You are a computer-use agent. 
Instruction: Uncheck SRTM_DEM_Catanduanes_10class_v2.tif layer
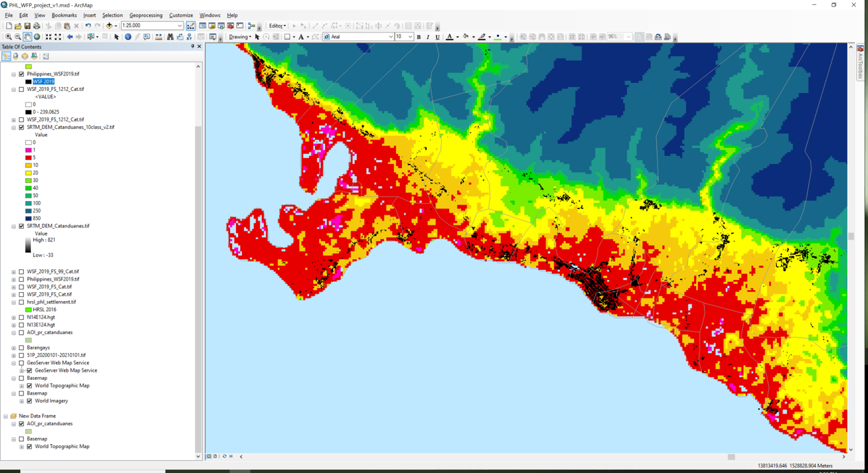[x=22, y=127]
